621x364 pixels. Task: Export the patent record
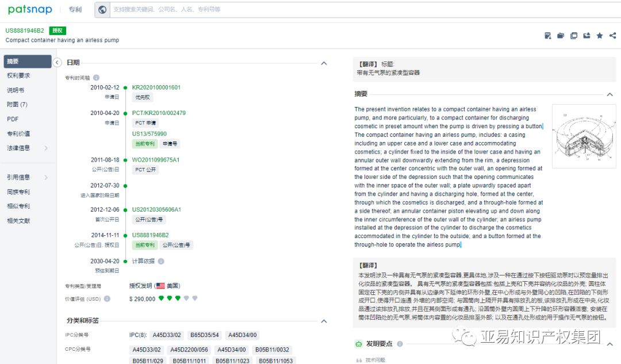click(586, 35)
